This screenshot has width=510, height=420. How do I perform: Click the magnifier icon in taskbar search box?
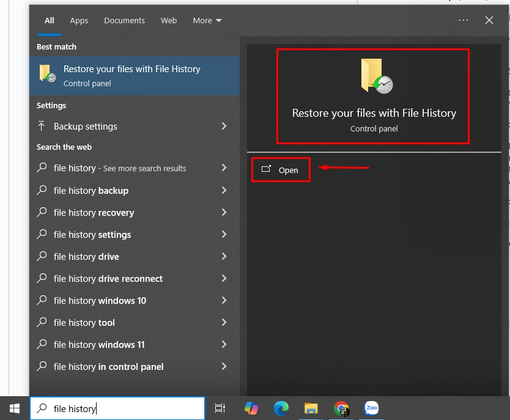tap(42, 408)
